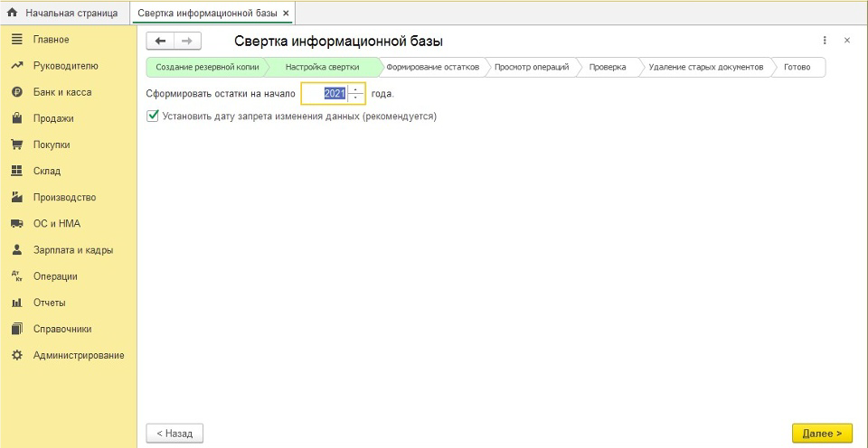The width and height of the screenshot is (868, 448).
Task: Go forward with the right arrow button
Action: [x=187, y=41]
